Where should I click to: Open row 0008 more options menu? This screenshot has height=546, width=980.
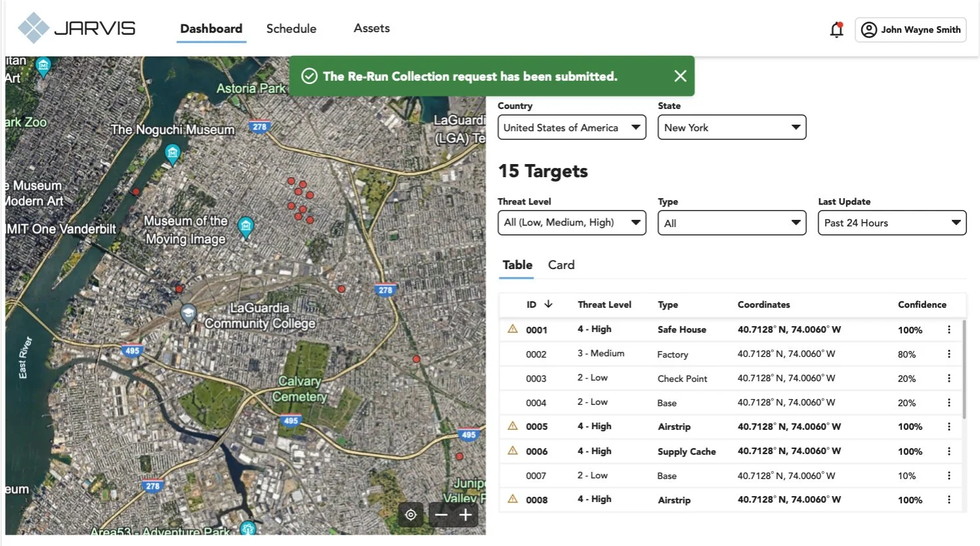pos(948,499)
